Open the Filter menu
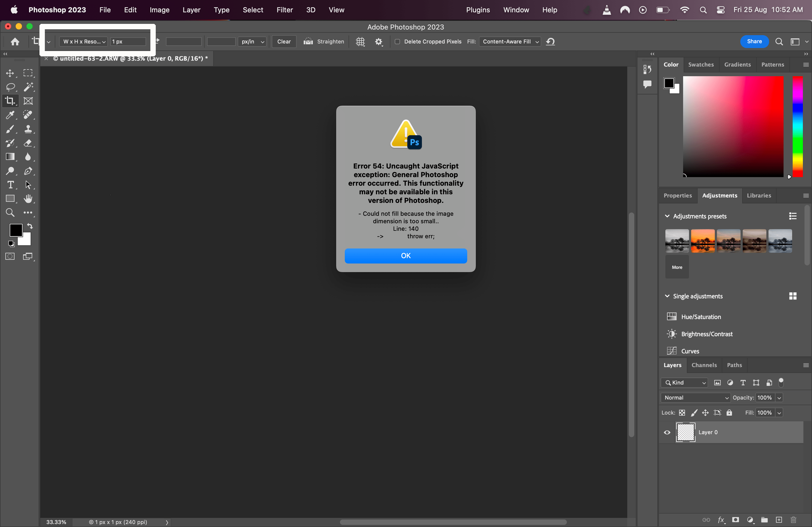This screenshot has width=812, height=527. click(285, 10)
